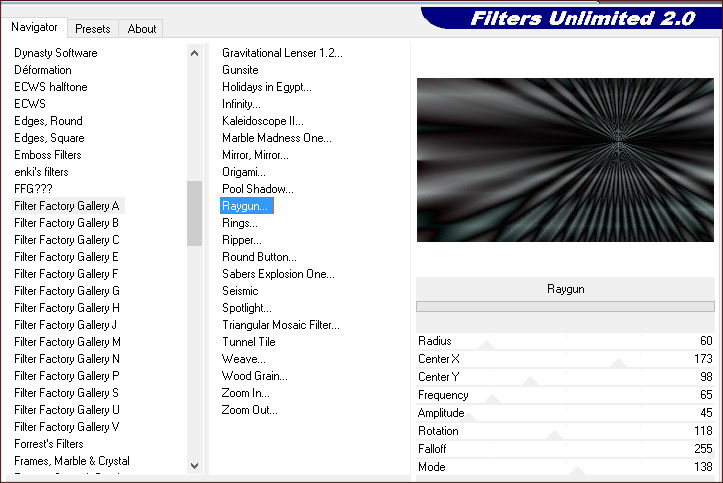This screenshot has width=723, height=483.
Task: Click the category list scroll down arrow
Action: pos(195,465)
